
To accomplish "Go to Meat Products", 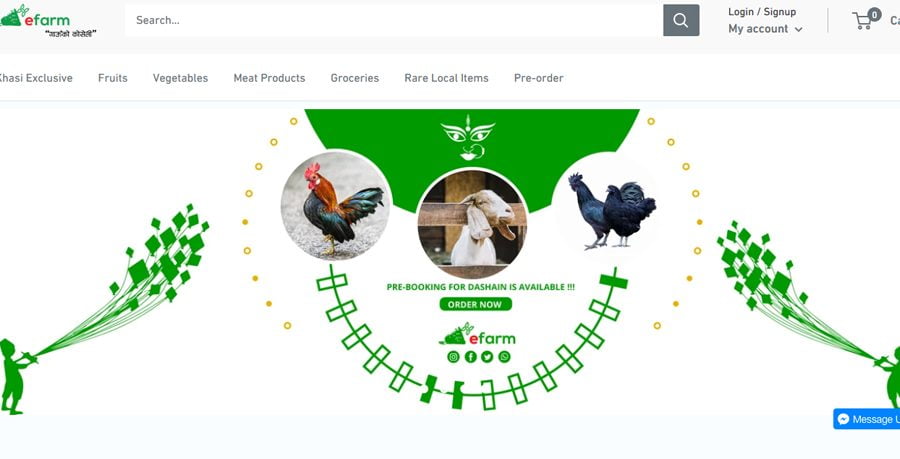I will 269,78.
